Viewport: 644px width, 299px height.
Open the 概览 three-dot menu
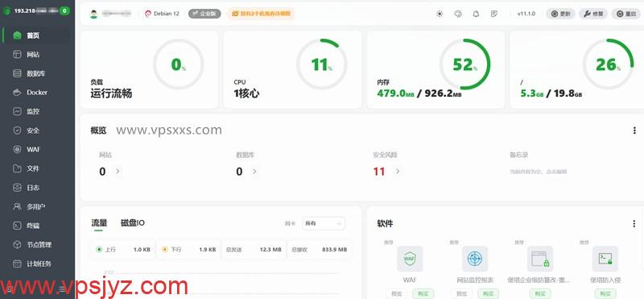click(x=634, y=131)
